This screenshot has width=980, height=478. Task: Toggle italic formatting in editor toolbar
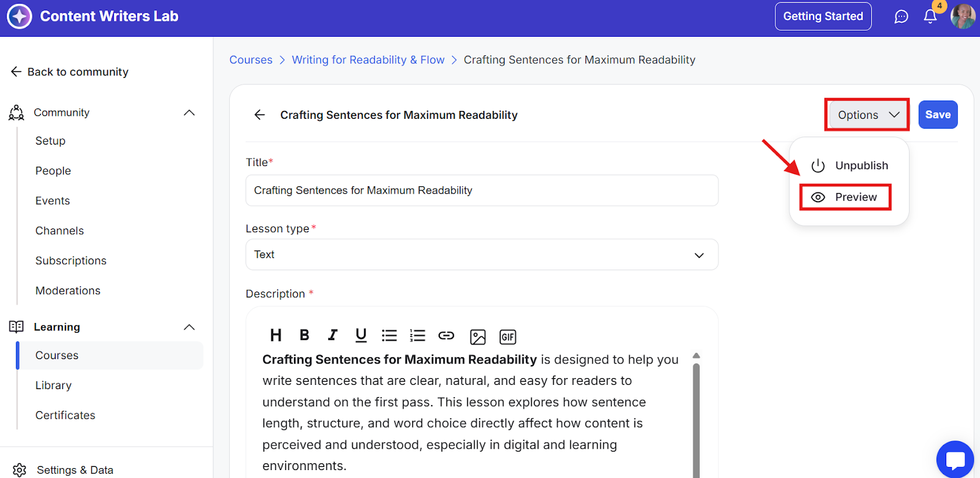point(333,335)
